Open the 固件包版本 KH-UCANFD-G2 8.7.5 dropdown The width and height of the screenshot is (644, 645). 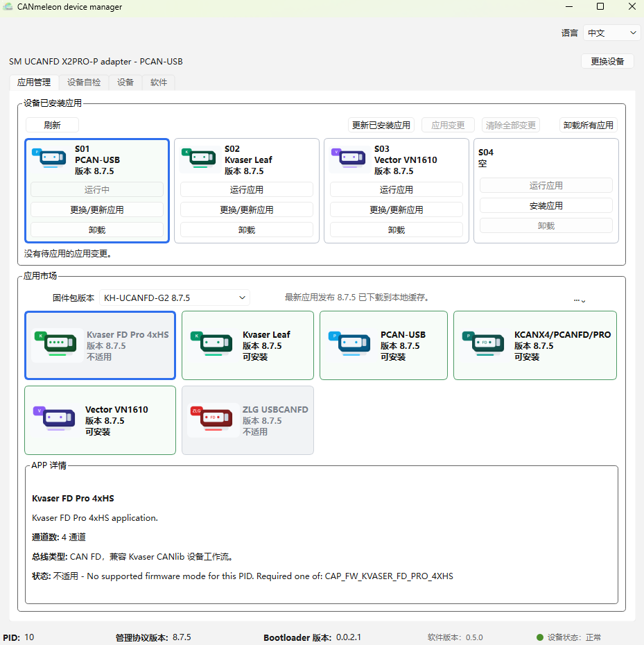coord(175,298)
